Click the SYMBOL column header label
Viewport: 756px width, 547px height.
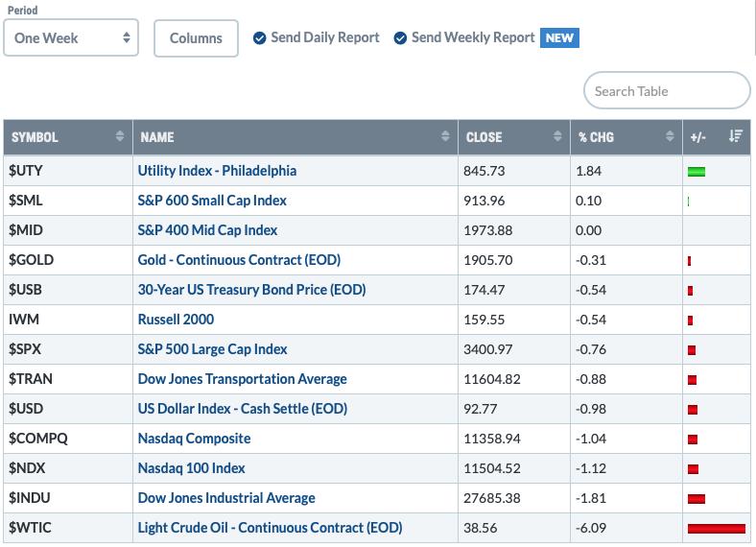pyautogui.click(x=35, y=137)
